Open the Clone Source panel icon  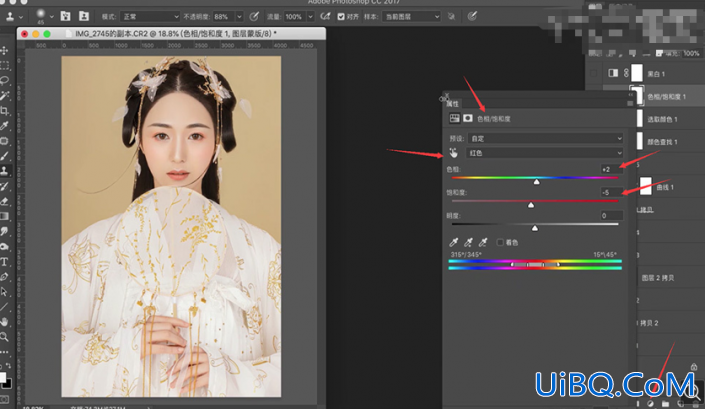84,16
